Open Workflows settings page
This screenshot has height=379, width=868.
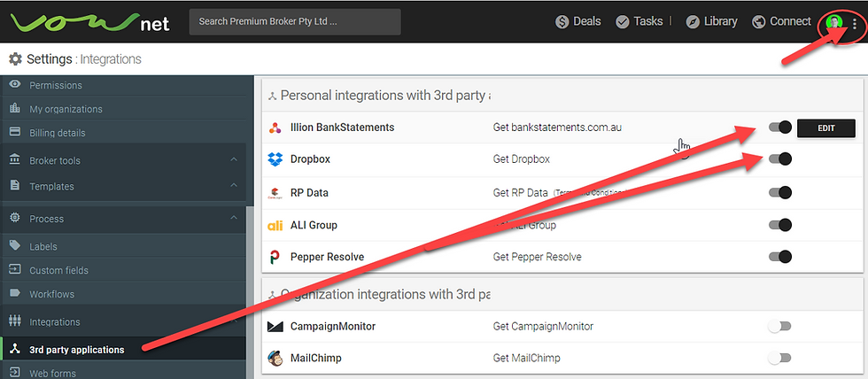point(123,294)
